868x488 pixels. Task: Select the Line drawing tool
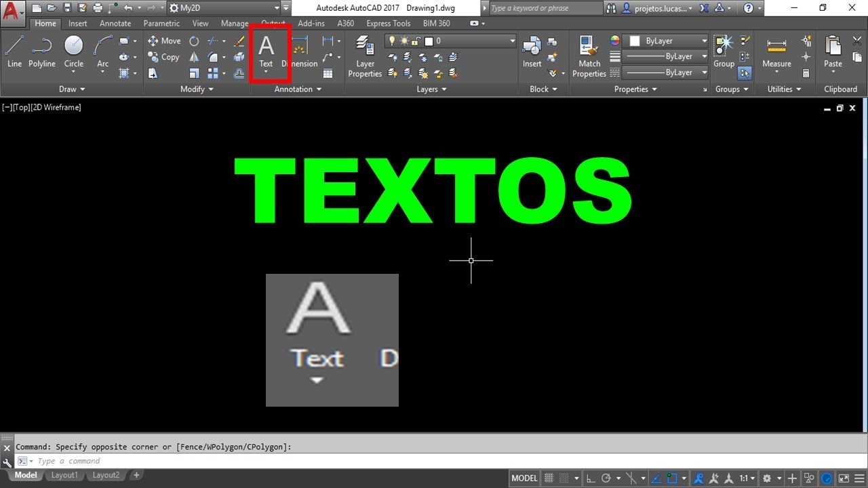pos(14,52)
